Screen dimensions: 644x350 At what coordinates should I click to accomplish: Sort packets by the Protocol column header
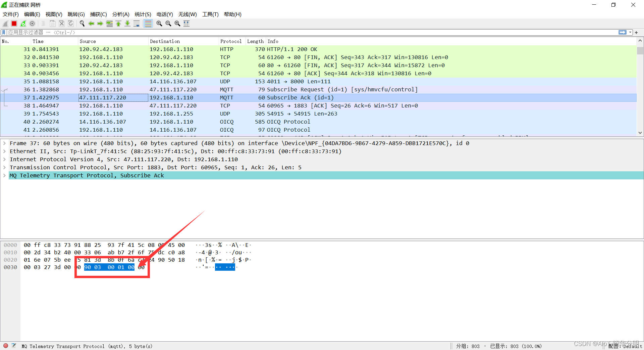click(x=231, y=41)
